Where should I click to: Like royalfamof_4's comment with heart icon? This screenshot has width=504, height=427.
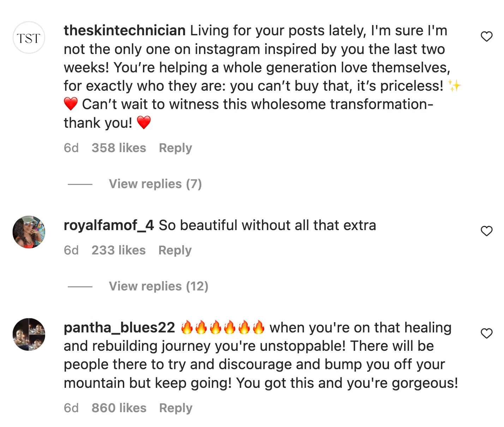click(x=487, y=231)
